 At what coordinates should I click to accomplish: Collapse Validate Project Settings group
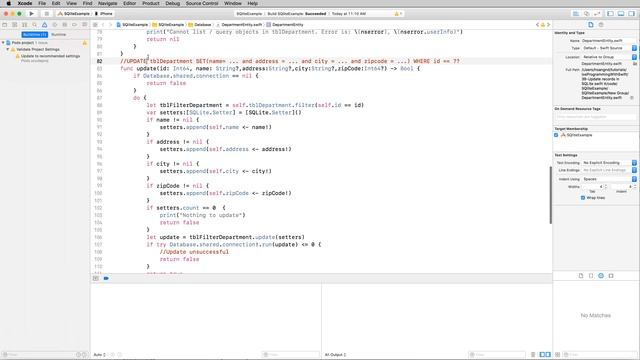point(8,49)
